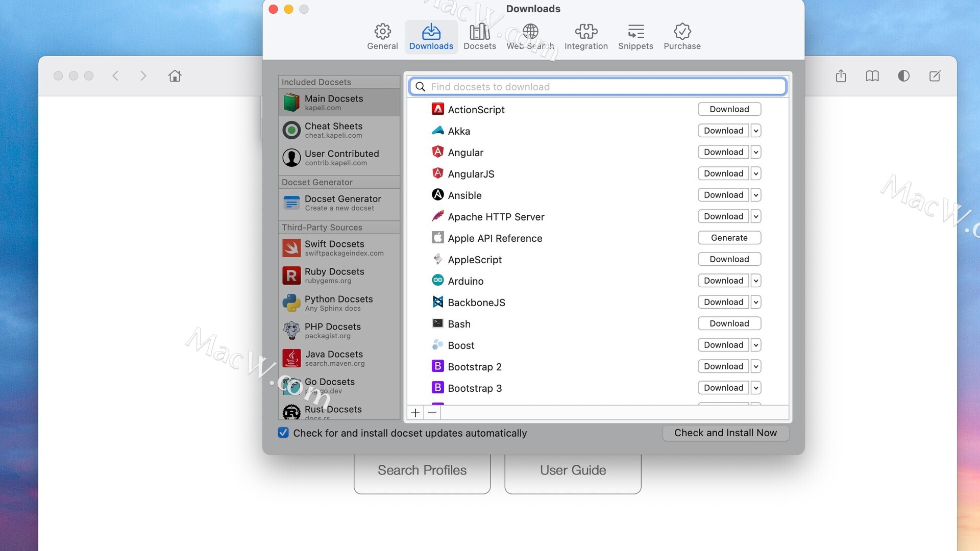980x551 pixels.
Task: Download the Akka docset
Action: 723,131
